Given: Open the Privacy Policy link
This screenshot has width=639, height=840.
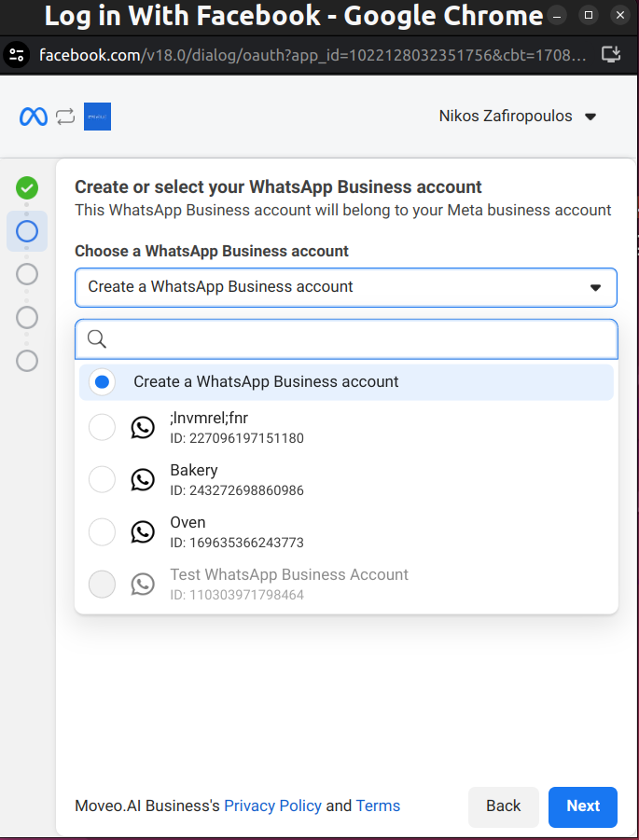Looking at the screenshot, I should (x=272, y=806).
